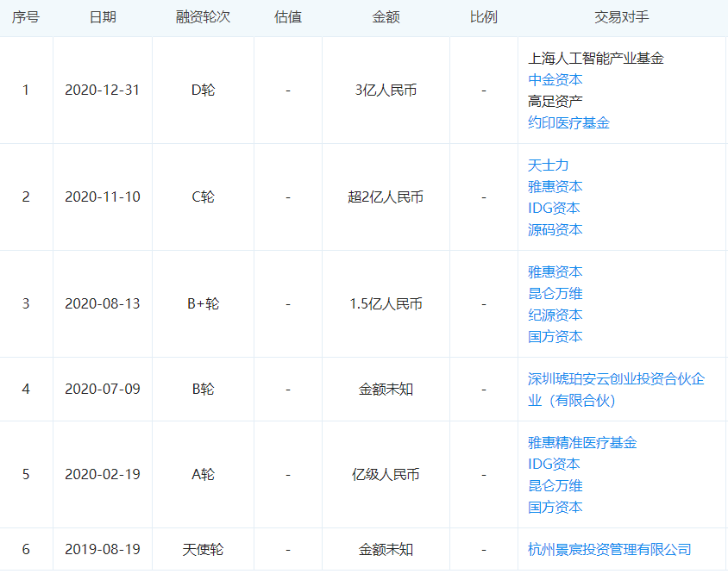Select the date 2020-12-31
Image resolution: width=728 pixels, height=574 pixels.
102,90
